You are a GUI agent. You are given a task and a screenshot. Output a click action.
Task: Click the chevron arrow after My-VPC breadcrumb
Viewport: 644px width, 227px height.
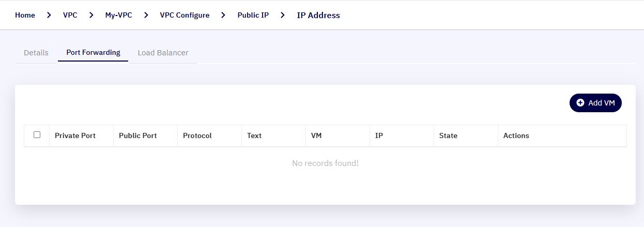146,15
